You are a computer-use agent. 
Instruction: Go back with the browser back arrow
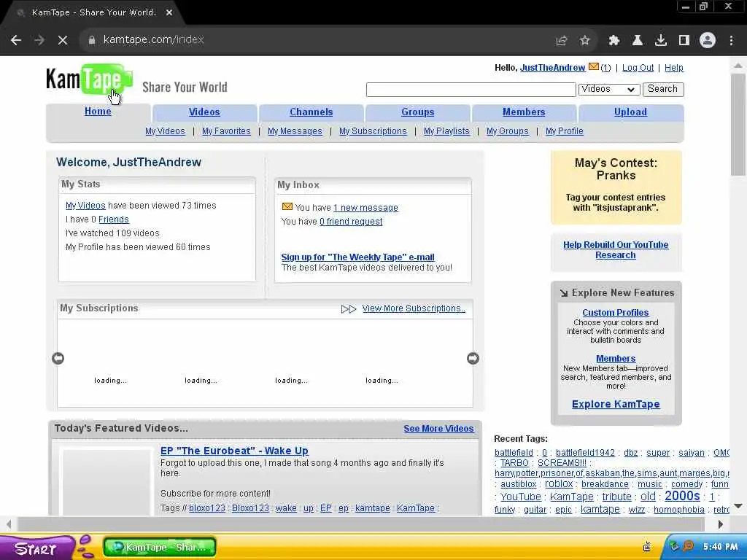pyautogui.click(x=16, y=40)
